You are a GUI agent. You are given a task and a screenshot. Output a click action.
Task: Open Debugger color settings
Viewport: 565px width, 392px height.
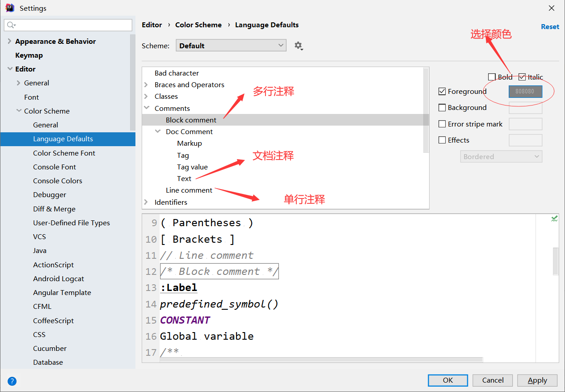pyautogui.click(x=50, y=194)
